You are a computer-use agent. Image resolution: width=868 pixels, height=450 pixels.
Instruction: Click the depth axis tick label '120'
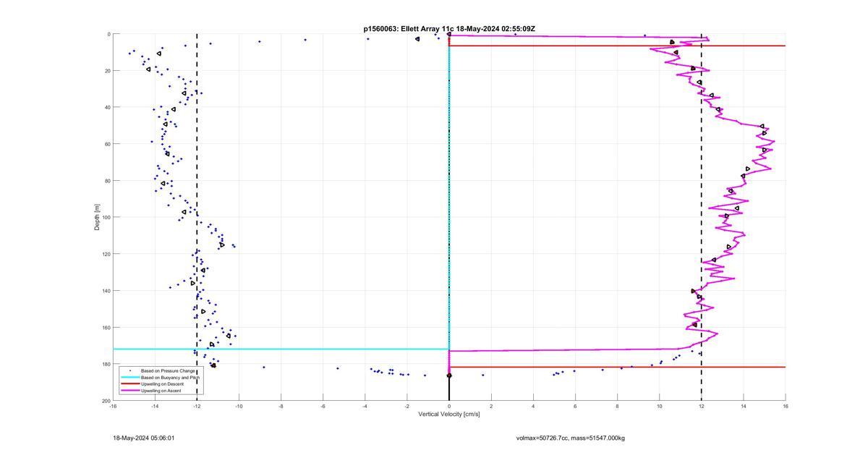point(106,254)
